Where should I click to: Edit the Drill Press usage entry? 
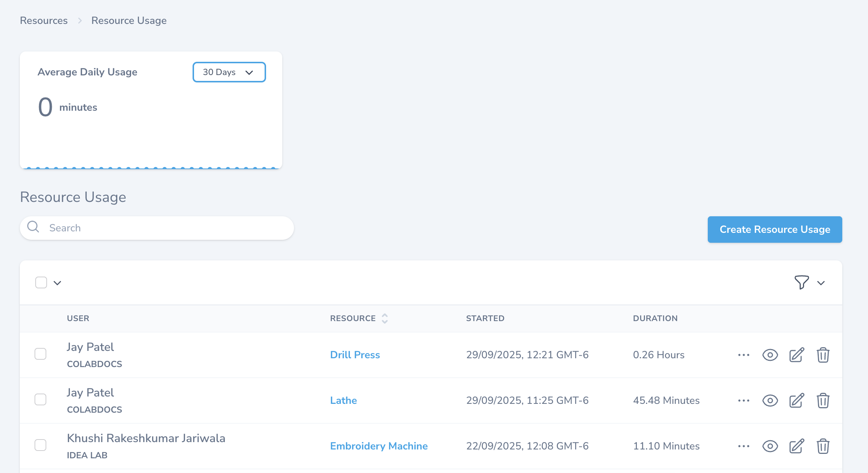797,355
